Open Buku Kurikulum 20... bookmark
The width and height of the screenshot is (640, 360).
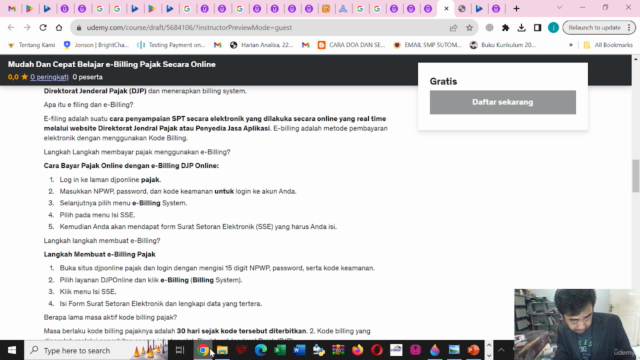click(502, 45)
